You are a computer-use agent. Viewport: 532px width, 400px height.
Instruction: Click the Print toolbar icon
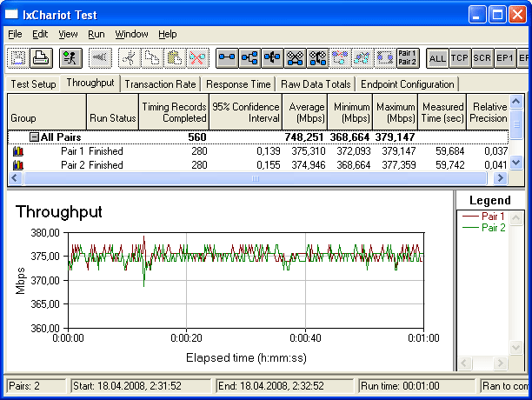(x=41, y=58)
